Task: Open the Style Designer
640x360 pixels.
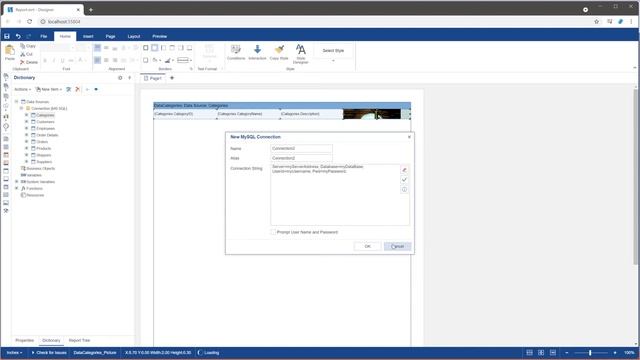Action: tap(301, 54)
